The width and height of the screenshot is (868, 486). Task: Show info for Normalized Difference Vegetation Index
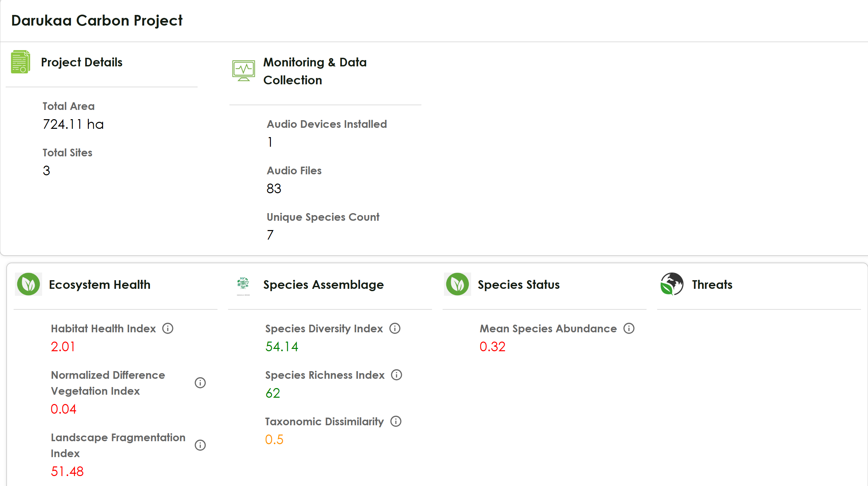click(x=200, y=383)
